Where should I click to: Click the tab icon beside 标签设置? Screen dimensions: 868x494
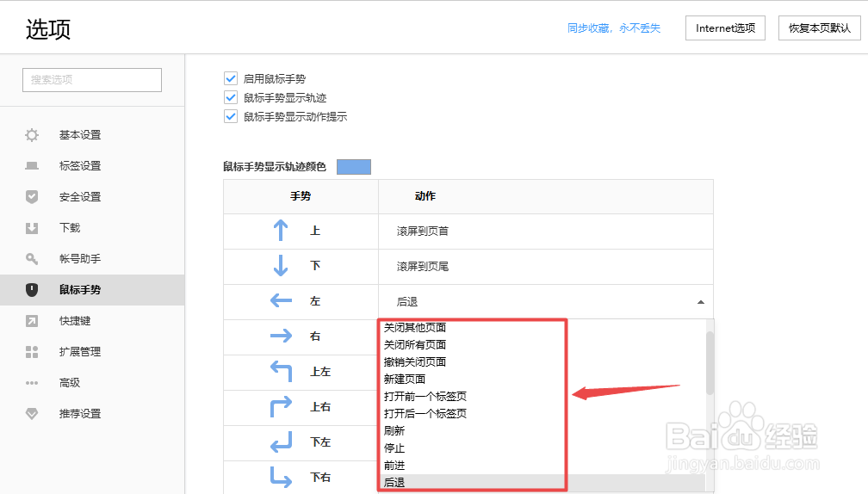click(32, 166)
